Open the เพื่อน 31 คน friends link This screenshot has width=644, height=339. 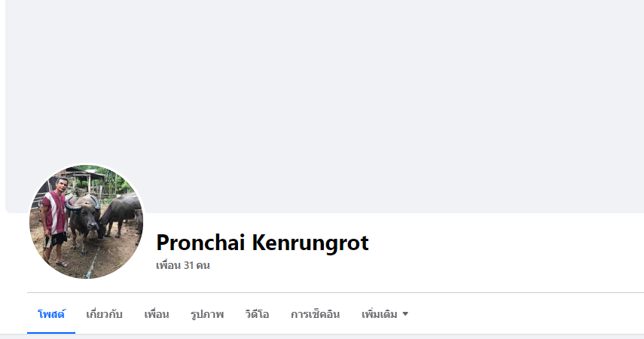point(183,265)
